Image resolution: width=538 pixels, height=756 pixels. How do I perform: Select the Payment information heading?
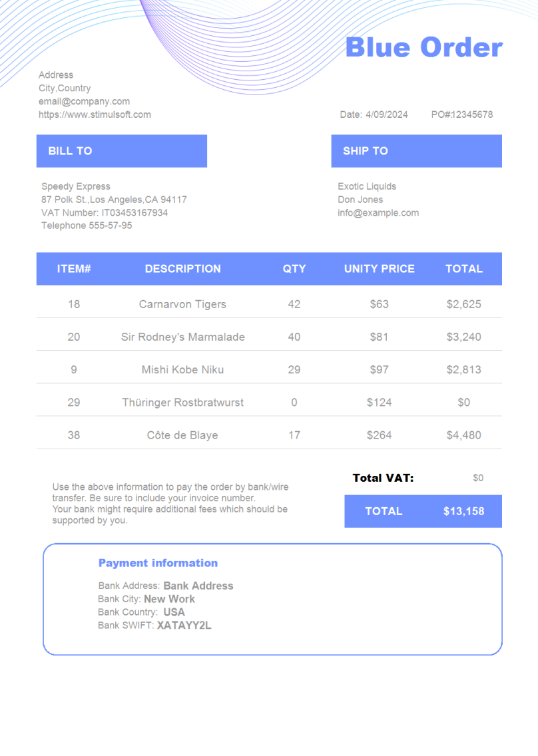click(x=158, y=563)
